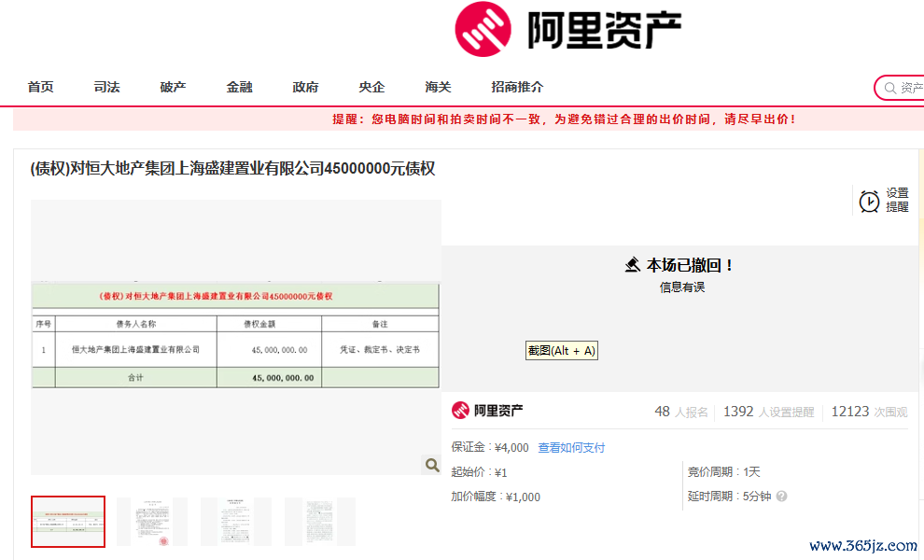Open the 司法 nav item

[106, 87]
